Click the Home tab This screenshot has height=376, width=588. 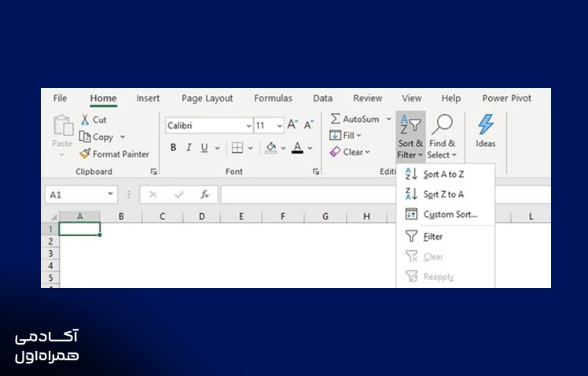(103, 98)
